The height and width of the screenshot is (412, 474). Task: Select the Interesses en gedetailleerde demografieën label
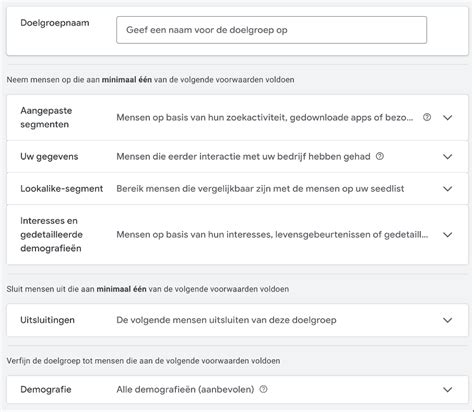point(51,234)
